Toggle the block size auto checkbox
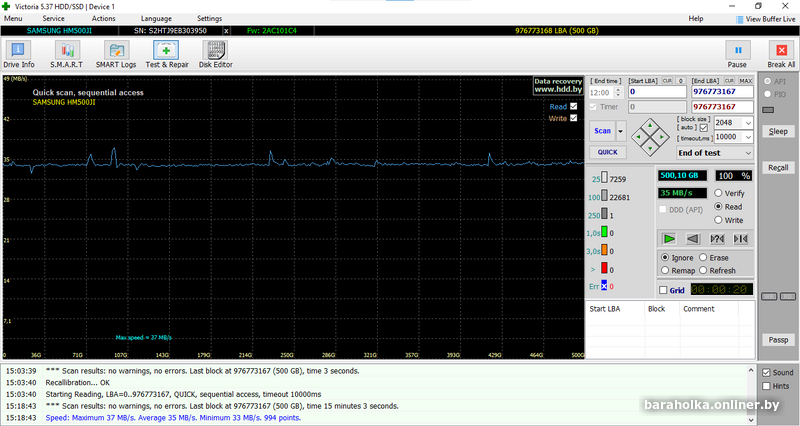 click(704, 127)
